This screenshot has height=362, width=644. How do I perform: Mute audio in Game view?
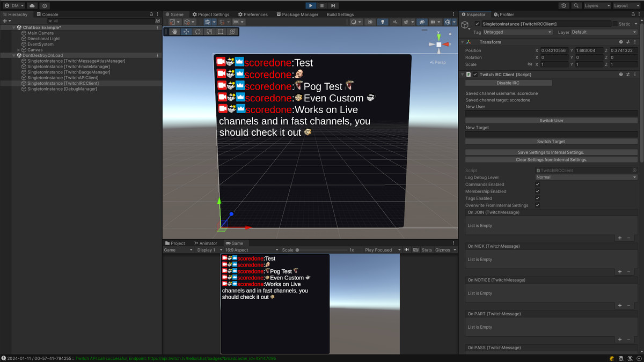point(407,250)
